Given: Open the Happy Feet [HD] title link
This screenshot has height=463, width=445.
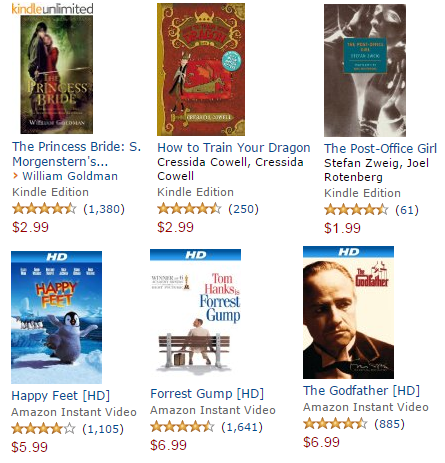Looking at the screenshot, I should (60, 396).
